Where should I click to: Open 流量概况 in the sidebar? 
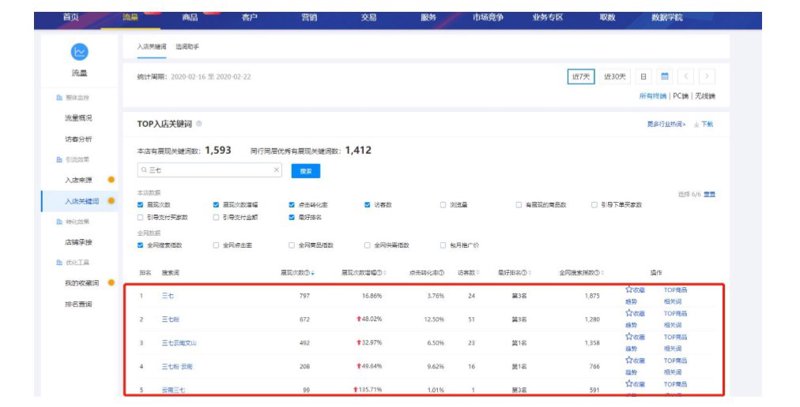coord(79,118)
